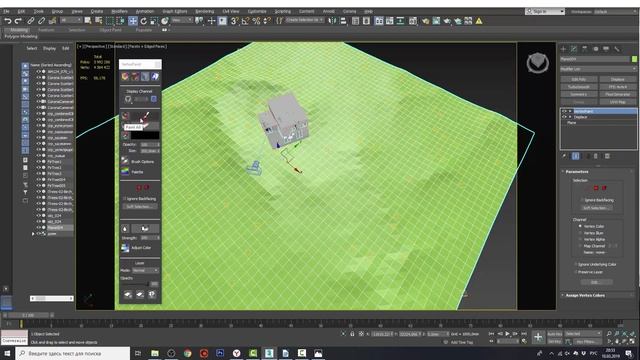Open the Modify tab in command panel
Screen dimensions: 640x360
point(574,49)
